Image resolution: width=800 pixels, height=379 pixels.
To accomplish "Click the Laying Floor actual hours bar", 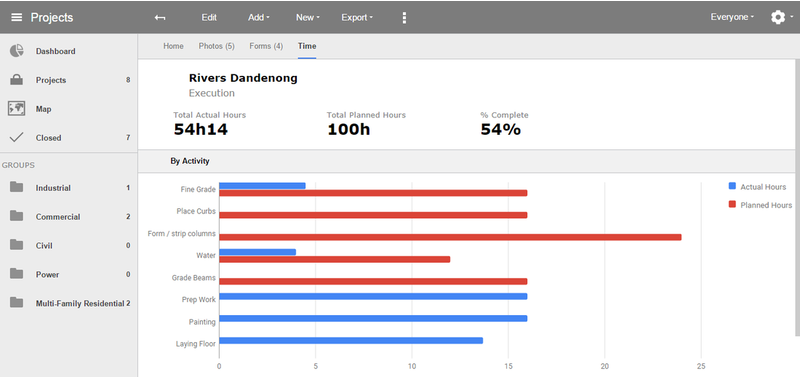I will tap(351, 340).
